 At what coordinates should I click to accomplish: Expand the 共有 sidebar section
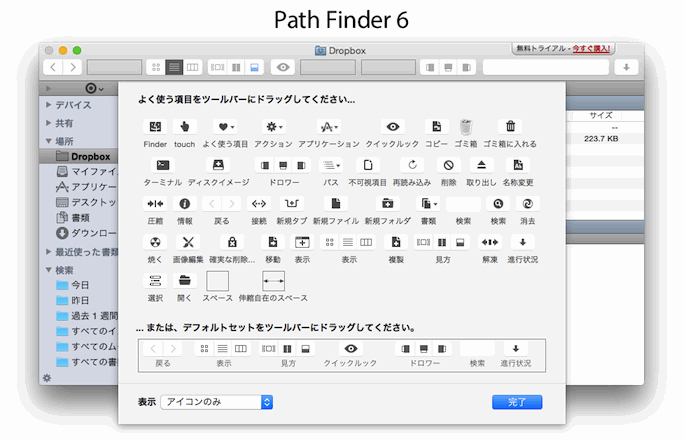pyautogui.click(x=48, y=123)
